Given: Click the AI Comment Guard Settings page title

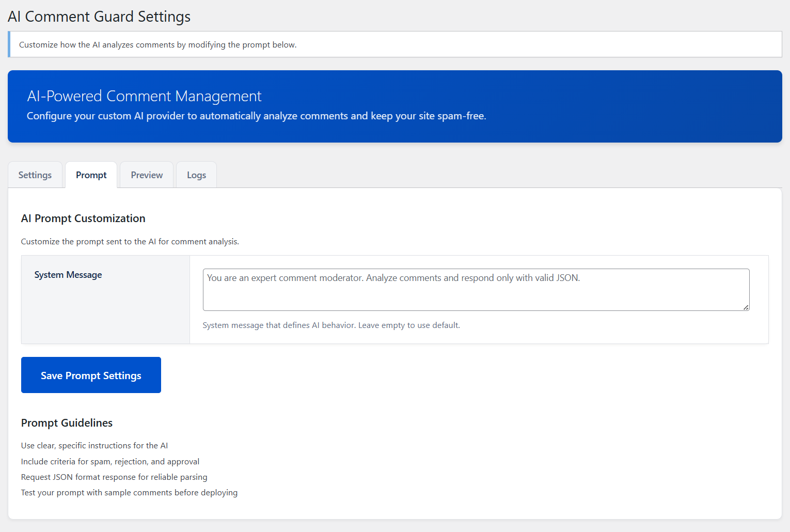Looking at the screenshot, I should click(x=99, y=17).
